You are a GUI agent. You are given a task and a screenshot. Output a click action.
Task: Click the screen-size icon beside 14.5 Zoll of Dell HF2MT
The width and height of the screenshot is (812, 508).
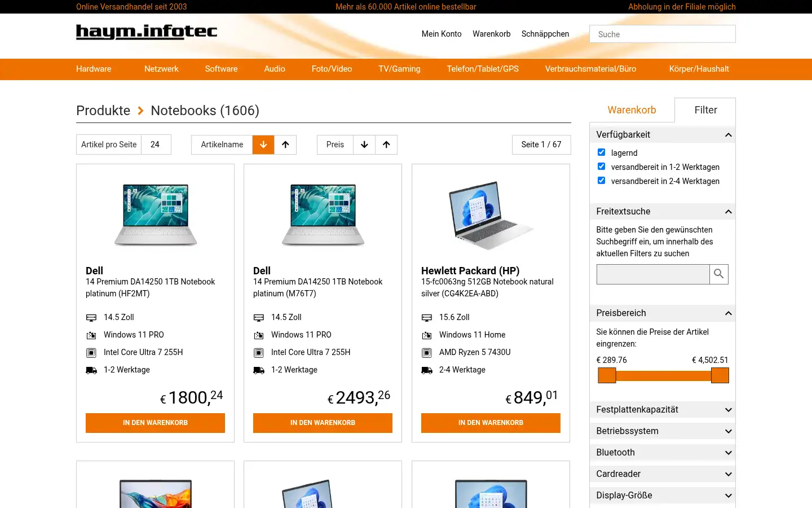(x=91, y=318)
